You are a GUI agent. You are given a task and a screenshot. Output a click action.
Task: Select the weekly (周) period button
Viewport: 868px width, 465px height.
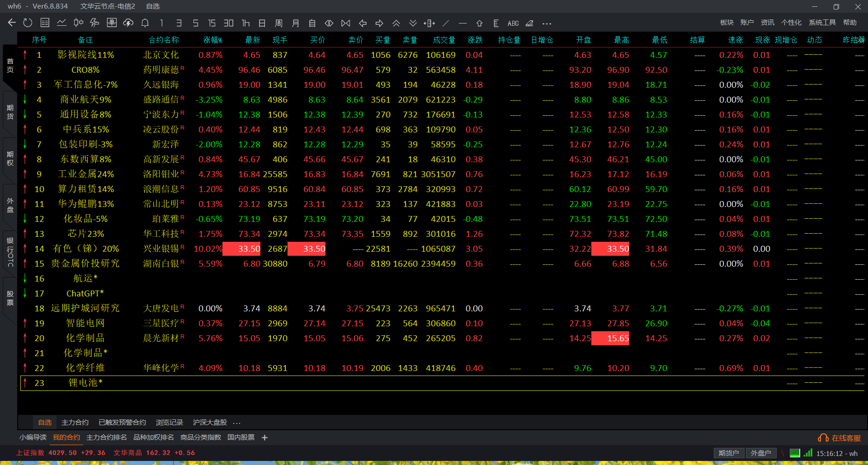(x=278, y=23)
